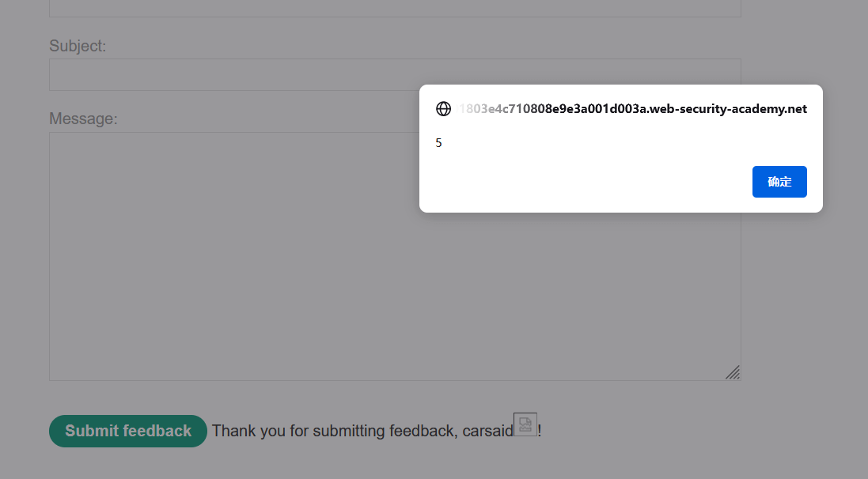This screenshot has width=868, height=479.
Task: Click the broken image icon after carsaid
Action: click(x=525, y=424)
